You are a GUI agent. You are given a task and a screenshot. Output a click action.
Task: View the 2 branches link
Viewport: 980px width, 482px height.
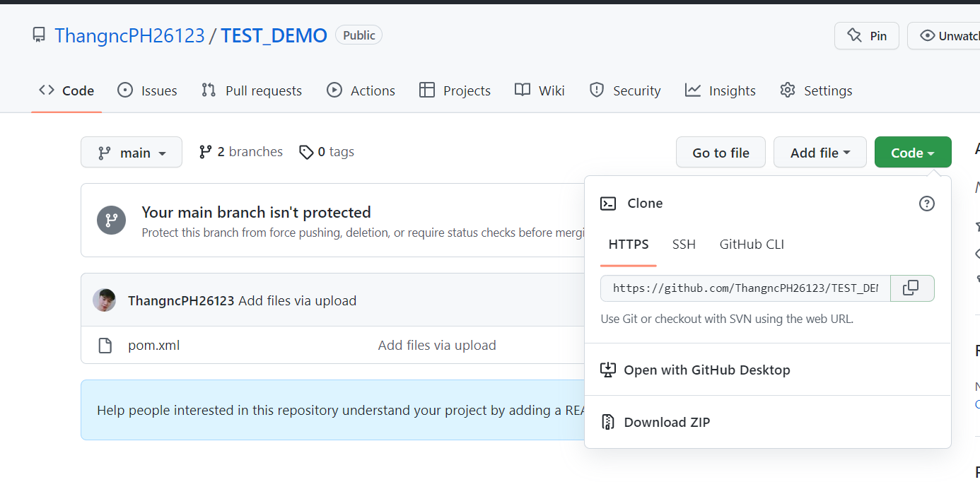pyautogui.click(x=240, y=152)
